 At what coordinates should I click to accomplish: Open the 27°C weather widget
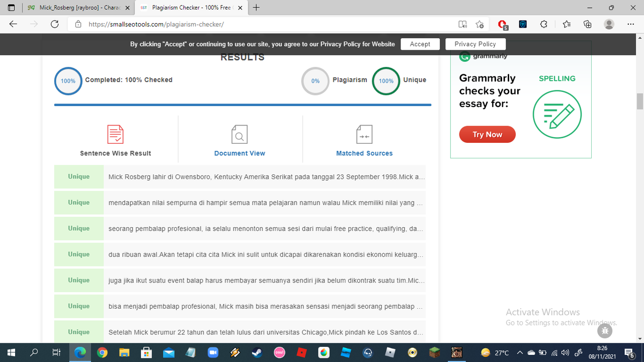tap(496, 352)
